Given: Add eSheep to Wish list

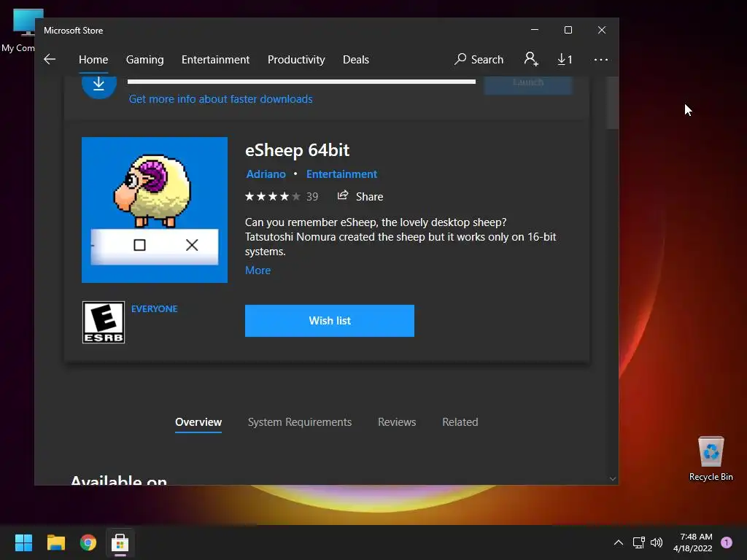Looking at the screenshot, I should click(330, 321).
